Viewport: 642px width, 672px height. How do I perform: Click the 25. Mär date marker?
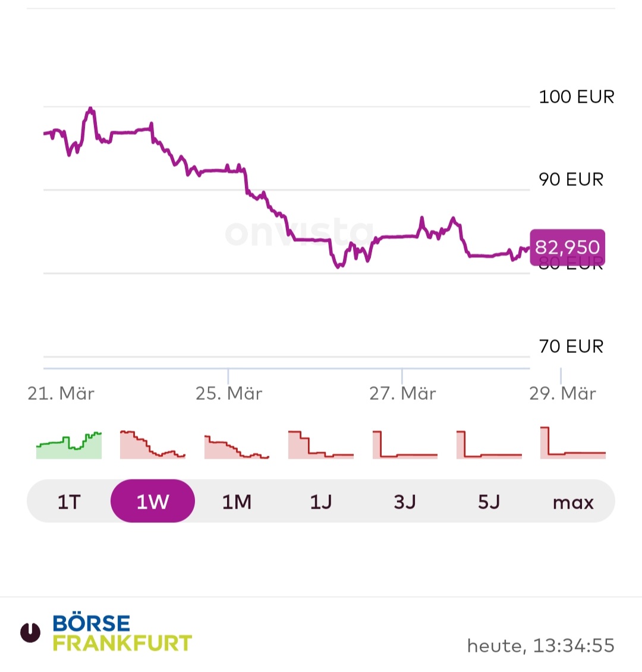229,393
